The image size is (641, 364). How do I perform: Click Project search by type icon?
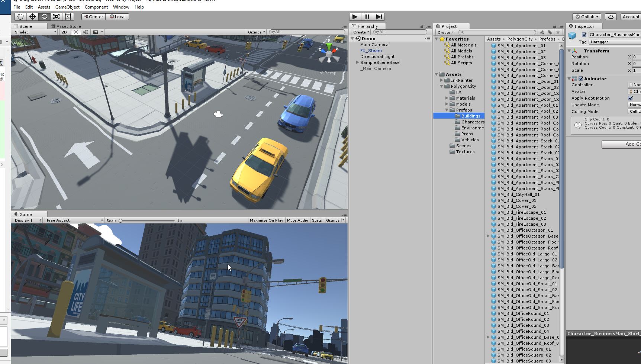[542, 32]
